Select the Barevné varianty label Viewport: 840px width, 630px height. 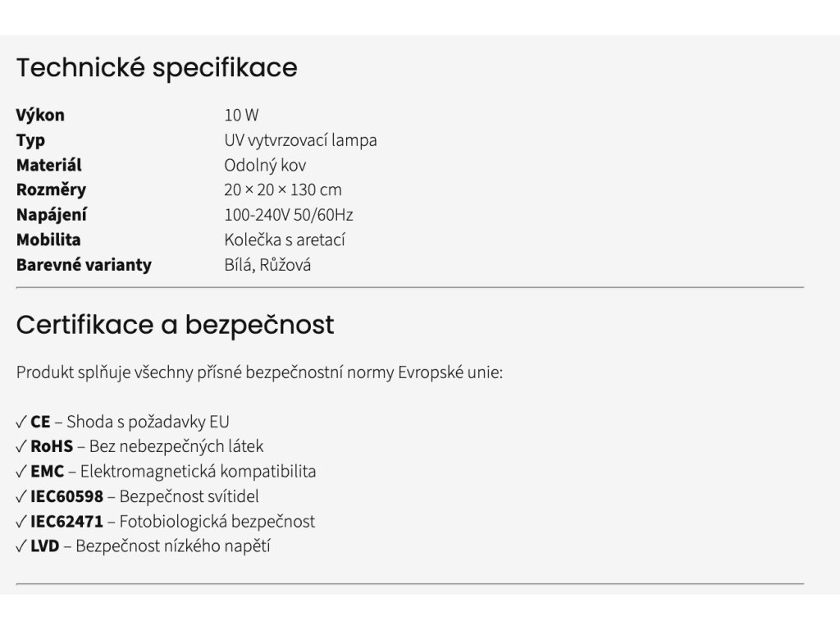pyautogui.click(x=84, y=265)
